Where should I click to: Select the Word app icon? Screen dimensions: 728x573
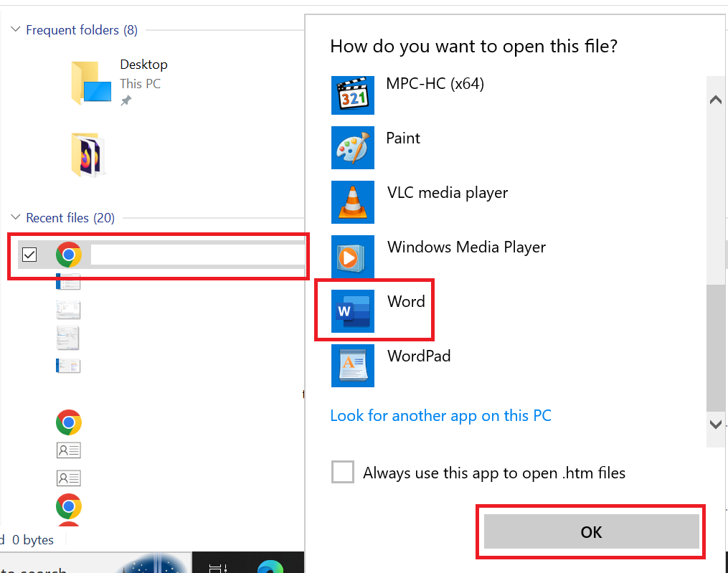tap(352, 311)
